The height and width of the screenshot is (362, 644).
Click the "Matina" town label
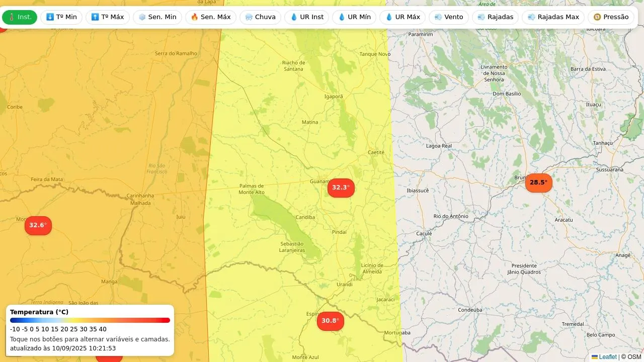pos(310,122)
